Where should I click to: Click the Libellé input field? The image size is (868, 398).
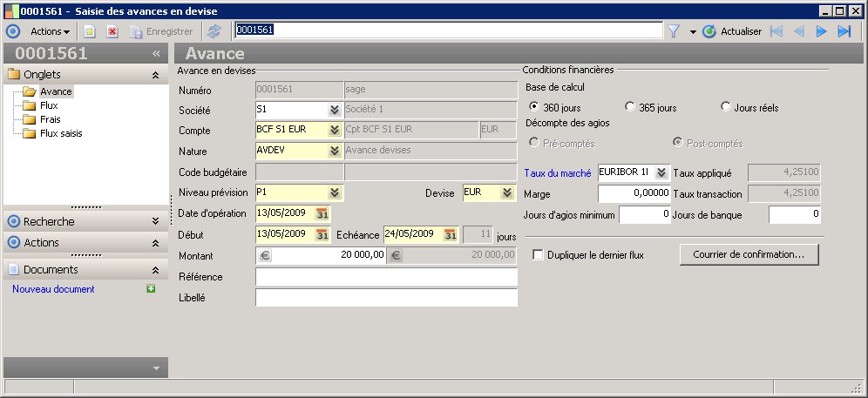click(x=386, y=297)
